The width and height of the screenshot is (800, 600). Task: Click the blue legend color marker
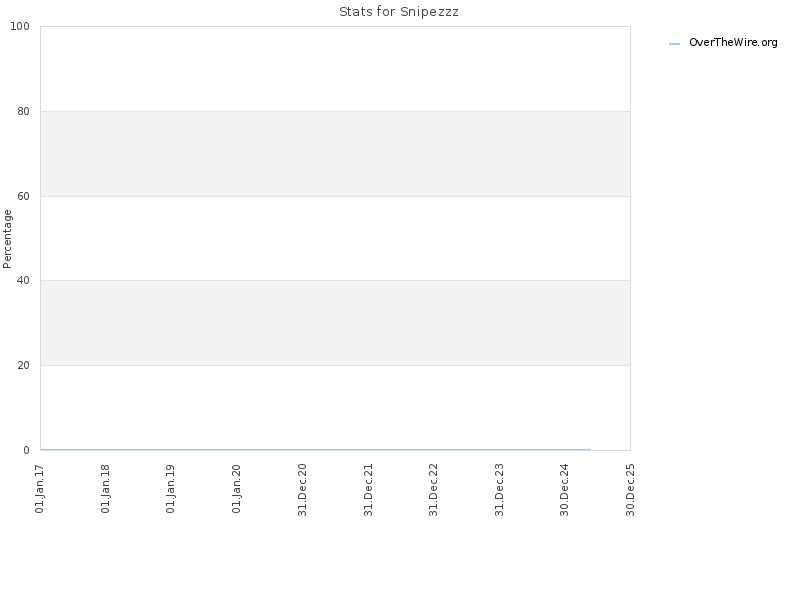(x=674, y=44)
